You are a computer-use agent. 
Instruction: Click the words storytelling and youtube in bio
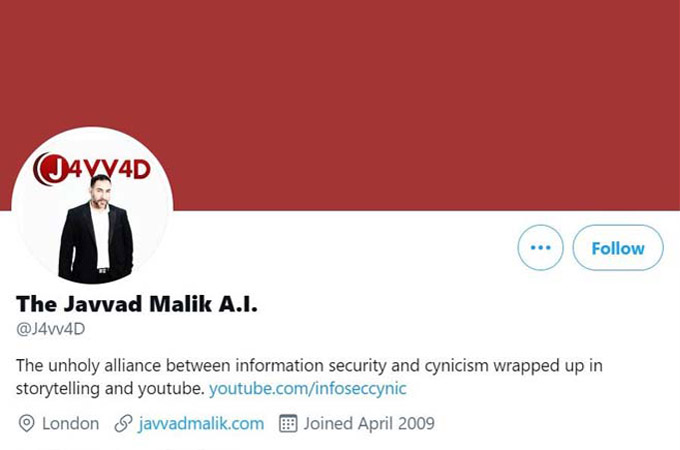110,388
